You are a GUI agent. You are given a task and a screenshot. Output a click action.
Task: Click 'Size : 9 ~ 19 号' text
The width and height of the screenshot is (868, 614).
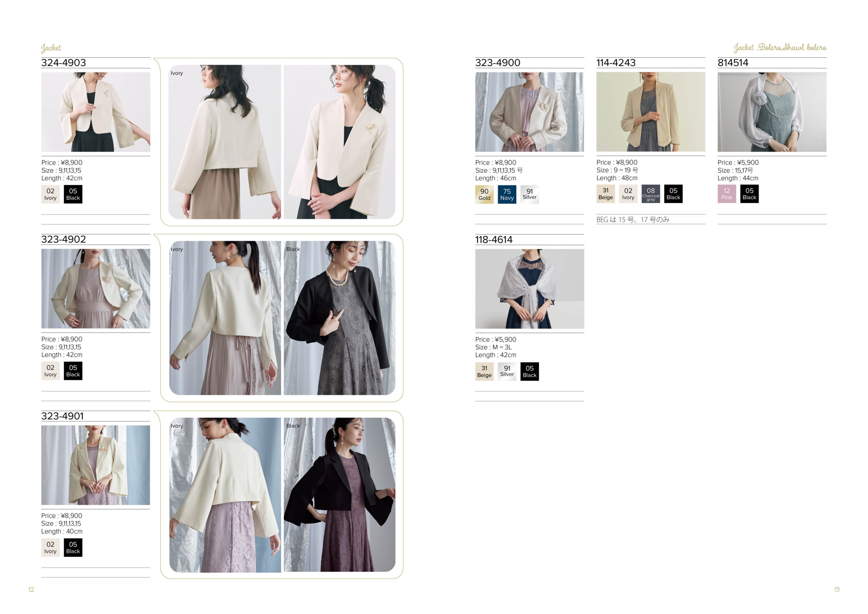(617, 170)
